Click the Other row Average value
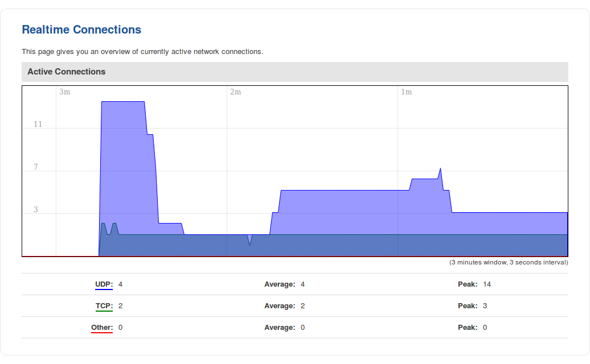Image resolution: width=590 pixels, height=364 pixels. point(303,327)
